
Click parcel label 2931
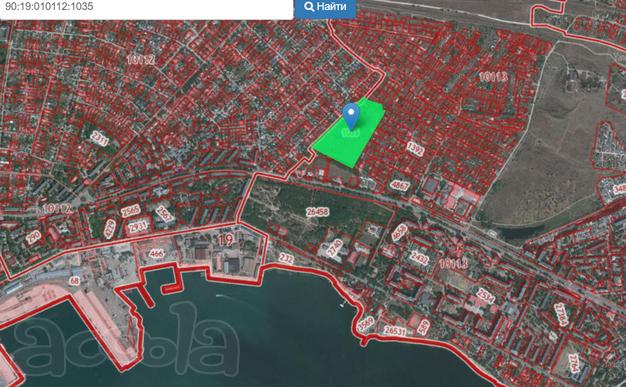point(137,227)
